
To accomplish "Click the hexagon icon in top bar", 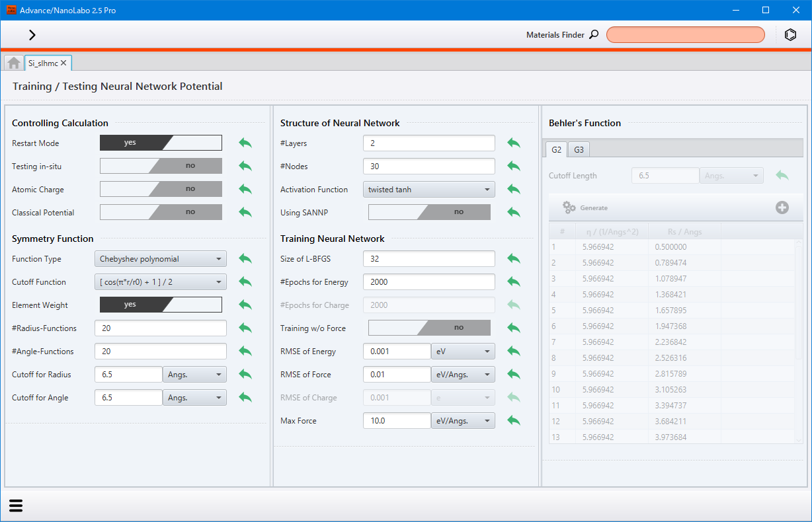I will [790, 35].
